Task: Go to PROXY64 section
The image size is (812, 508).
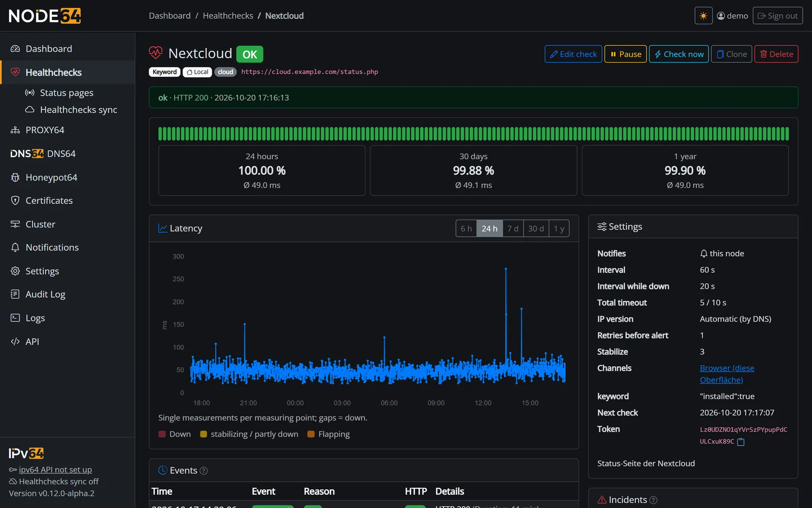Action: click(67, 130)
